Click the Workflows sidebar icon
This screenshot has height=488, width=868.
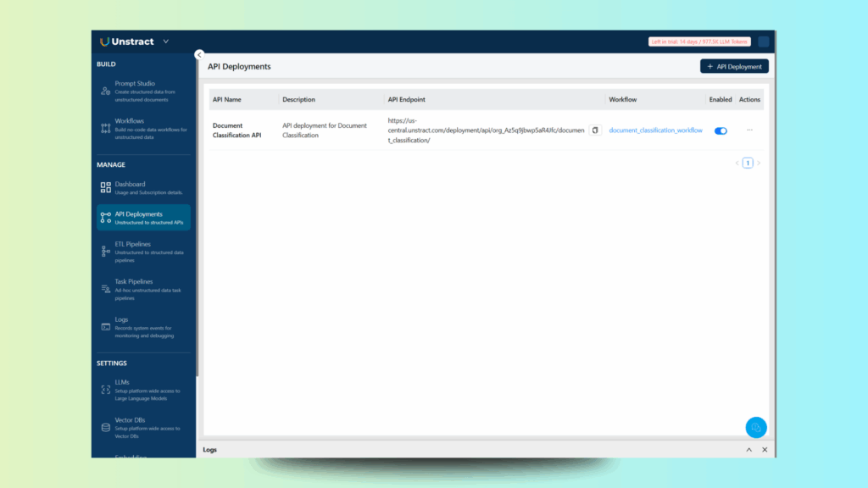[x=106, y=128]
